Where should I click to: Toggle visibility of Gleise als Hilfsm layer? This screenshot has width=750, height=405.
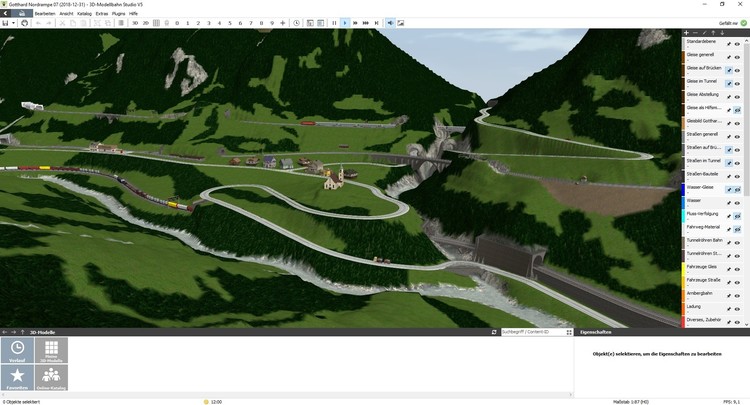click(737, 110)
